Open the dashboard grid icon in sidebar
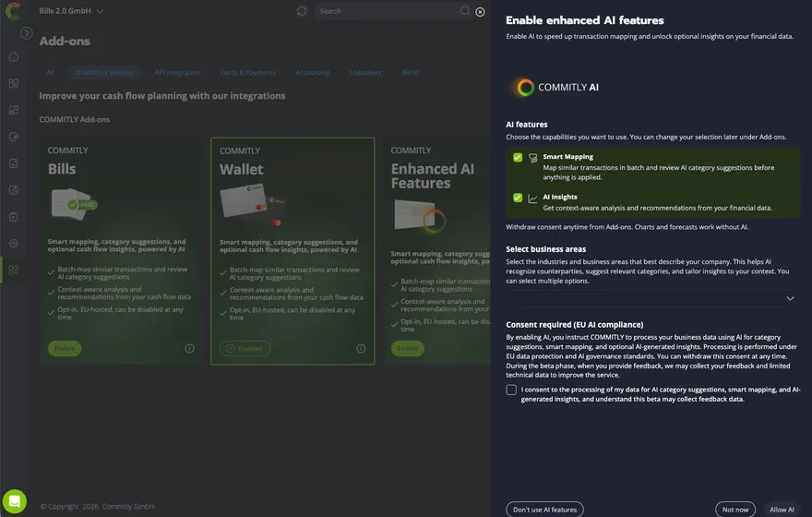This screenshot has height=517, width=812. (x=14, y=83)
